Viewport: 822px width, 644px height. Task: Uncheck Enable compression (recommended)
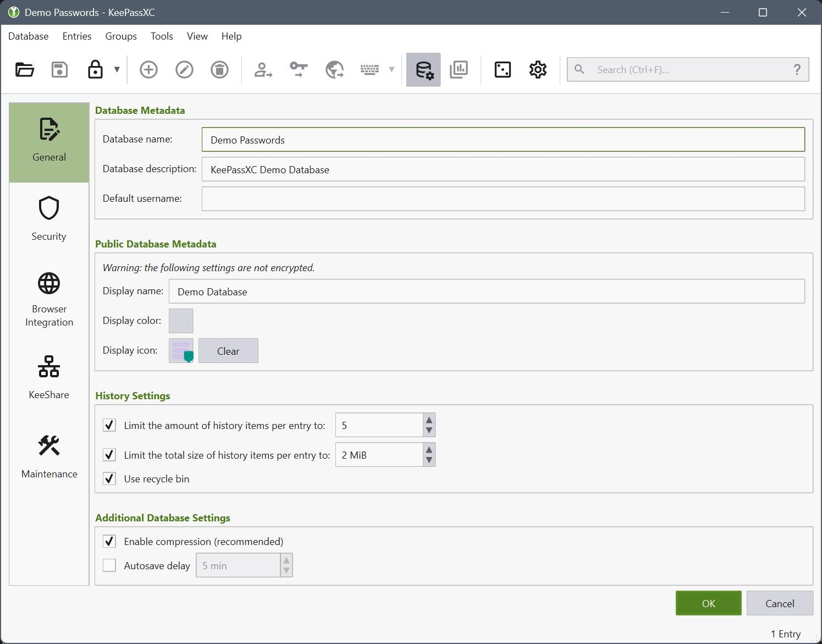tap(109, 541)
